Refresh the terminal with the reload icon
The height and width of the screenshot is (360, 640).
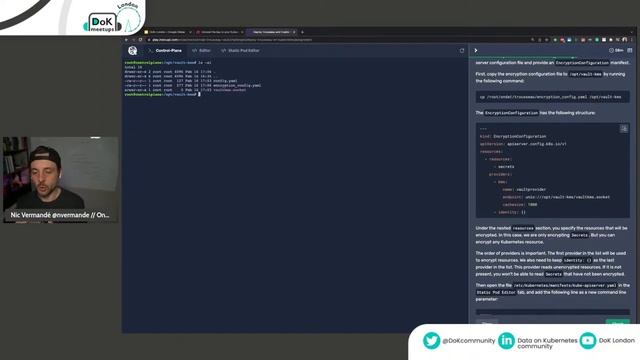coord(462,51)
